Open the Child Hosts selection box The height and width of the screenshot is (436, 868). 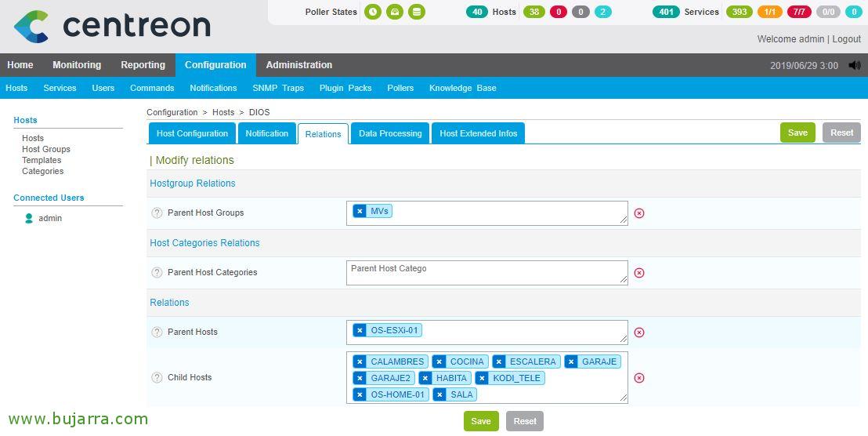coord(548,394)
